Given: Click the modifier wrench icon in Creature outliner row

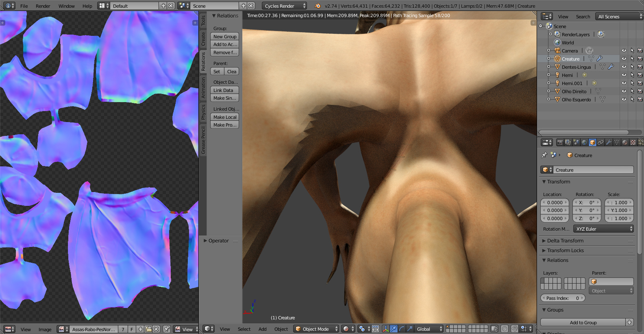Looking at the screenshot, I should pos(599,59).
